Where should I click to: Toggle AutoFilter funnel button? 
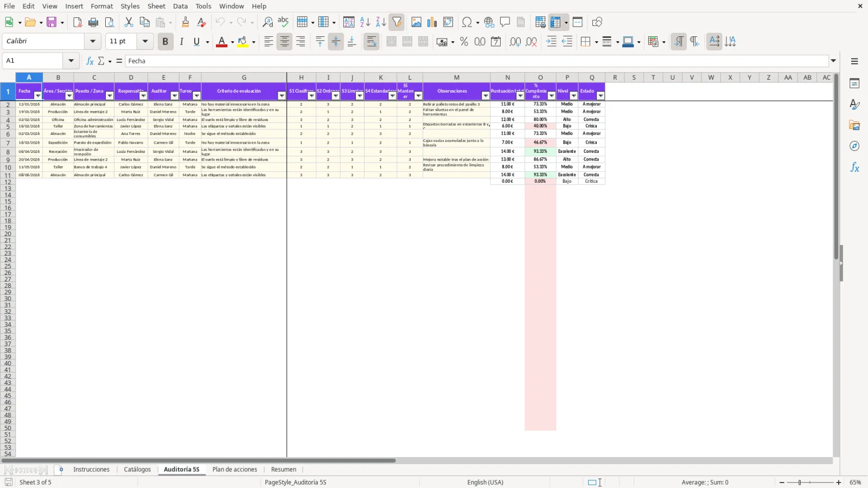pyautogui.click(x=397, y=22)
